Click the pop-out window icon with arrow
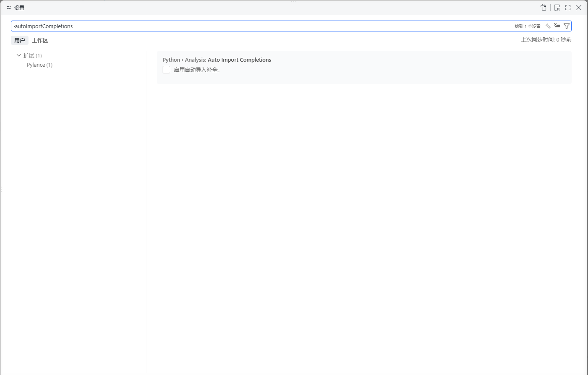Screen dimensions: 588x375 click(557, 8)
